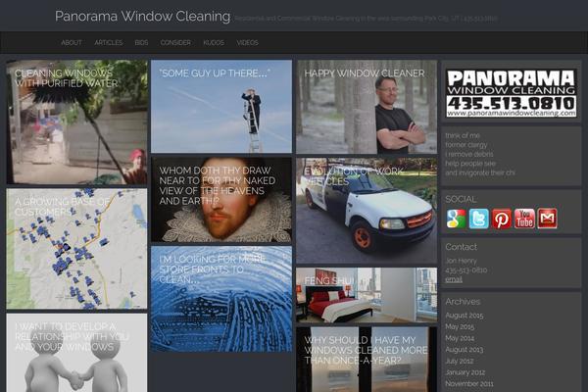Click the header tagline about Park City

coord(366,18)
